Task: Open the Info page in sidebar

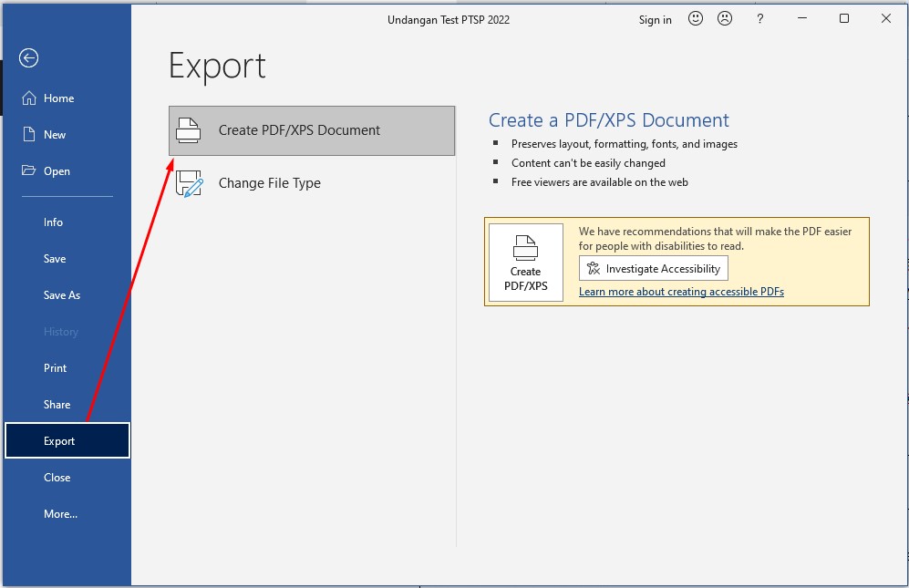Action: [54, 222]
